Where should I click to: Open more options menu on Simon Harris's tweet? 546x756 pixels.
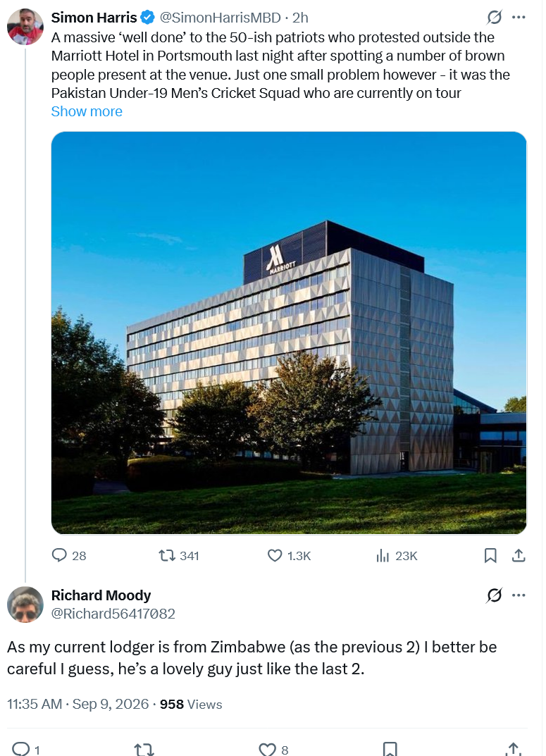tap(519, 18)
